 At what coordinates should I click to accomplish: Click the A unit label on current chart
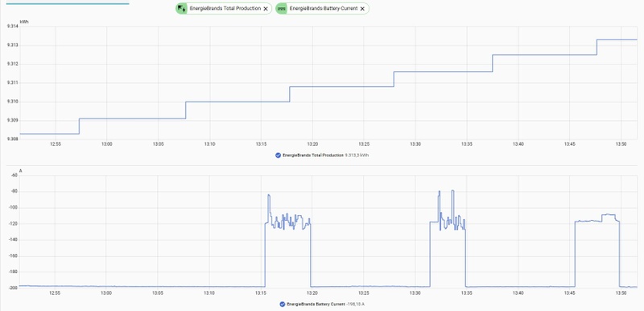click(21, 170)
